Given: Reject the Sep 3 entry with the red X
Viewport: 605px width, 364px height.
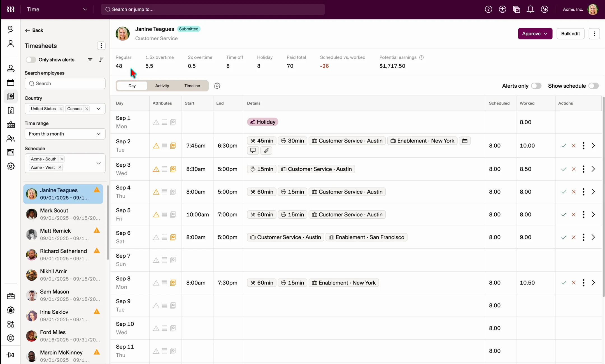Looking at the screenshot, I should click(x=574, y=169).
